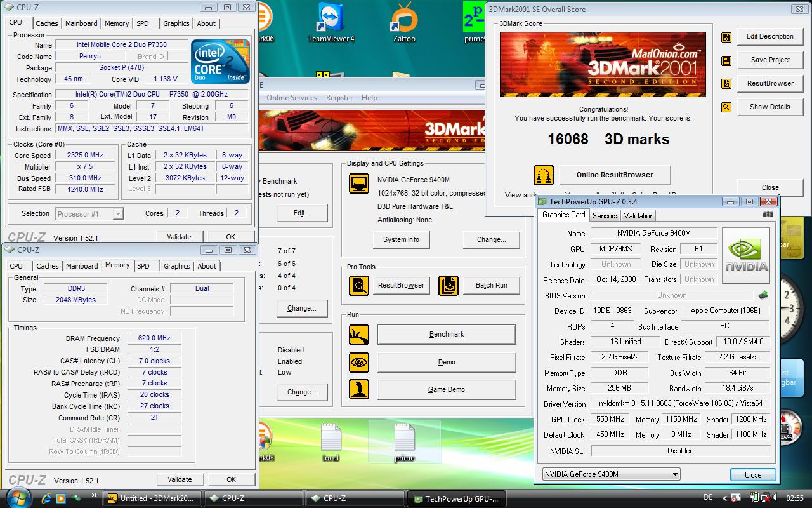Click Change in Display and CPU Settings
The width and height of the screenshot is (812, 508).
click(492, 239)
